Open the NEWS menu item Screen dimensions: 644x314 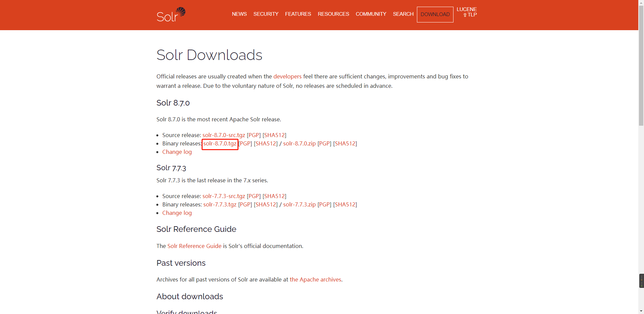(x=239, y=14)
